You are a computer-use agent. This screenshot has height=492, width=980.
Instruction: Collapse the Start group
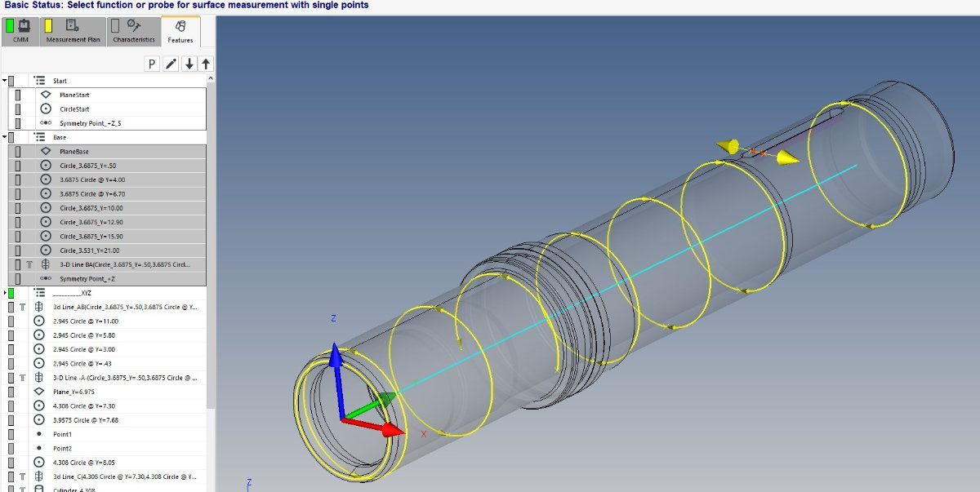click(4, 81)
